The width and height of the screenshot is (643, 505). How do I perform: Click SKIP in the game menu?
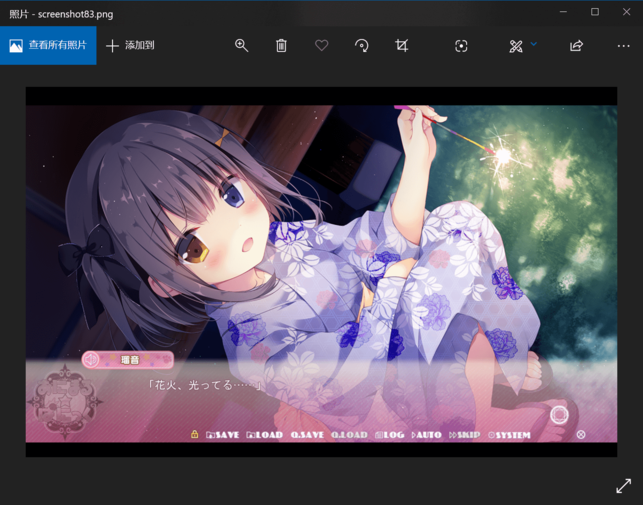click(x=465, y=435)
